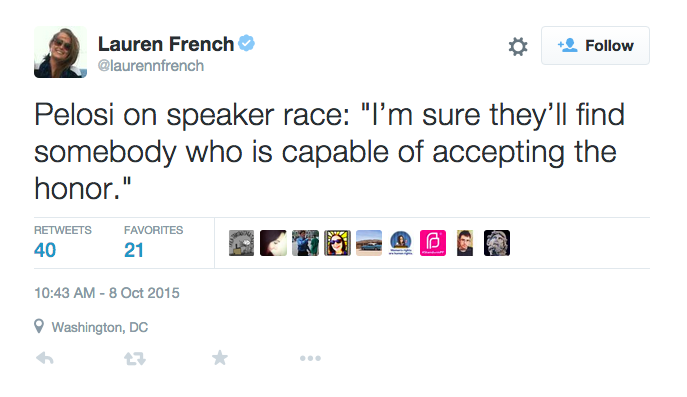This screenshot has height=397, width=687.
Task: Open the 10:43 AM - 8 Oct 2015 timestamp
Action: click(107, 293)
